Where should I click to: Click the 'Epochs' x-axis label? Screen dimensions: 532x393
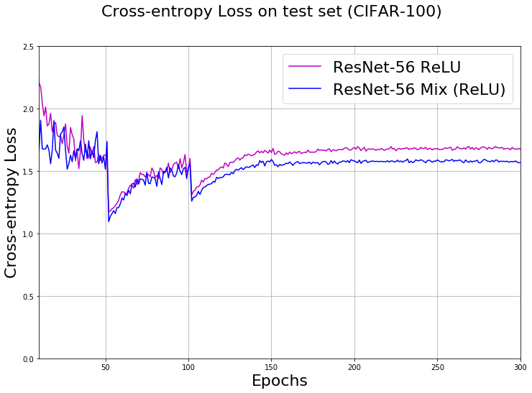pos(280,381)
